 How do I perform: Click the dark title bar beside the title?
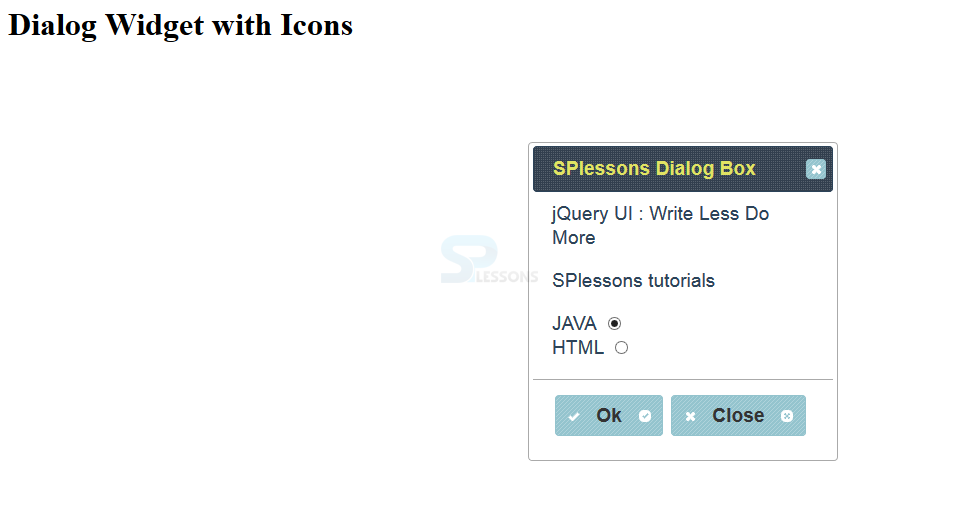[780, 169]
